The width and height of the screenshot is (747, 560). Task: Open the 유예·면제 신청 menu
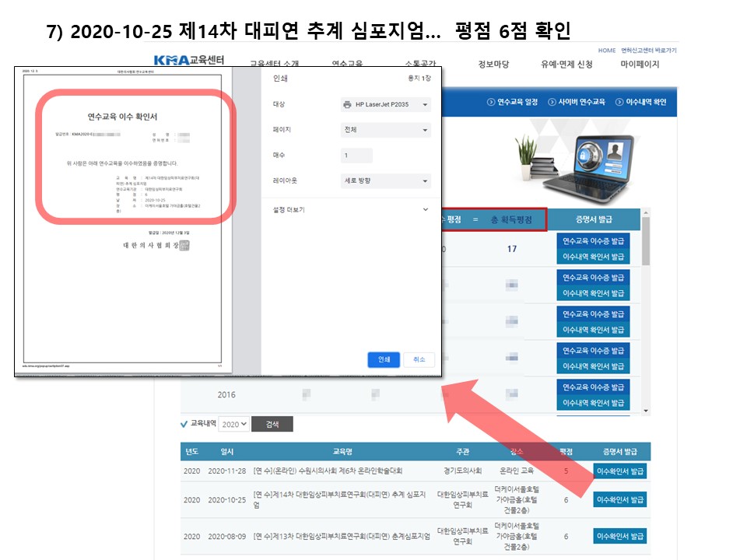(566, 65)
